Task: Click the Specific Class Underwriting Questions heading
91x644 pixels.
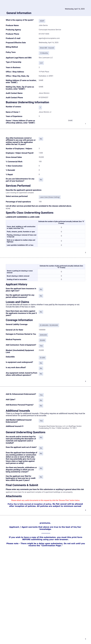Action: 29,213
